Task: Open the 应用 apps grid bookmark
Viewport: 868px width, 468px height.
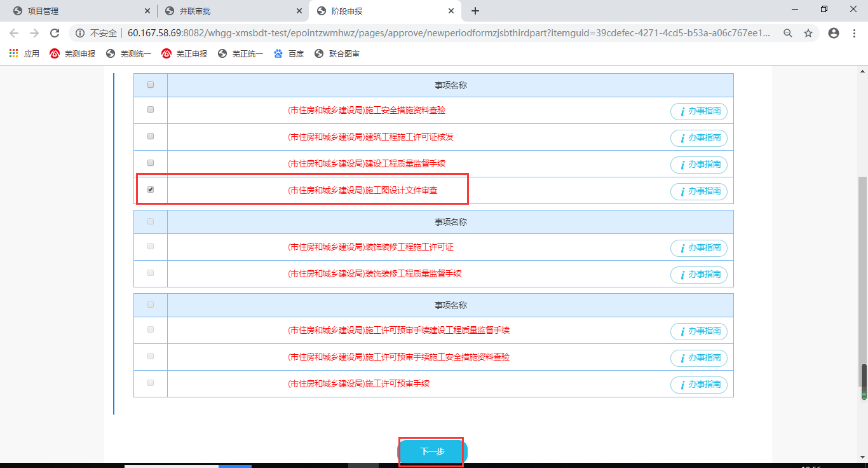Action: pyautogui.click(x=25, y=54)
